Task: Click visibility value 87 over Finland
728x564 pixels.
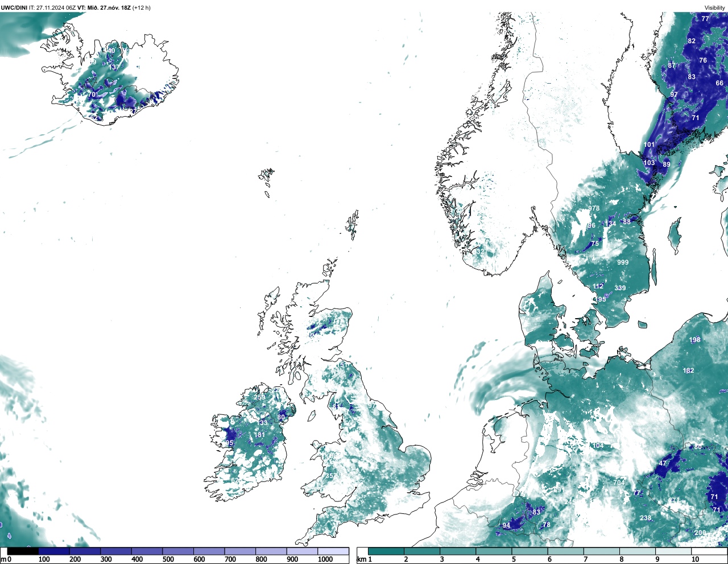Action: tap(672, 65)
